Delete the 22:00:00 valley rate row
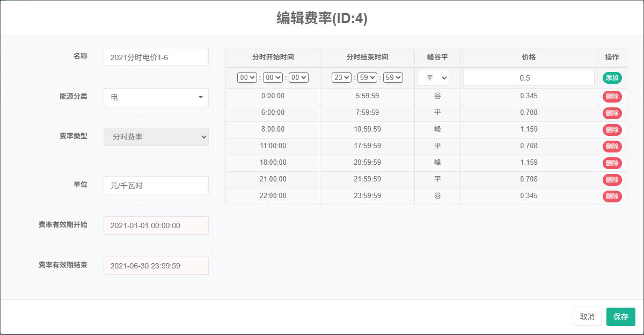Viewport: 644px width, 335px height. tap(612, 196)
